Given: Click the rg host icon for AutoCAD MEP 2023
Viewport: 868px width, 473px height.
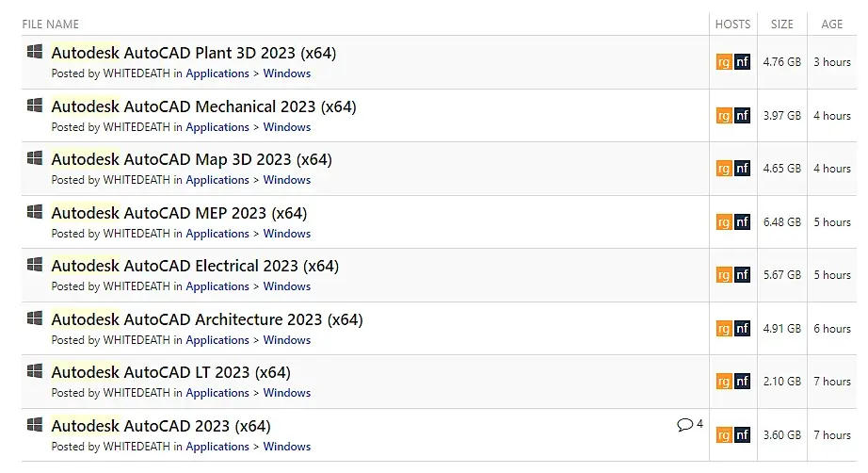Looking at the screenshot, I should [724, 222].
